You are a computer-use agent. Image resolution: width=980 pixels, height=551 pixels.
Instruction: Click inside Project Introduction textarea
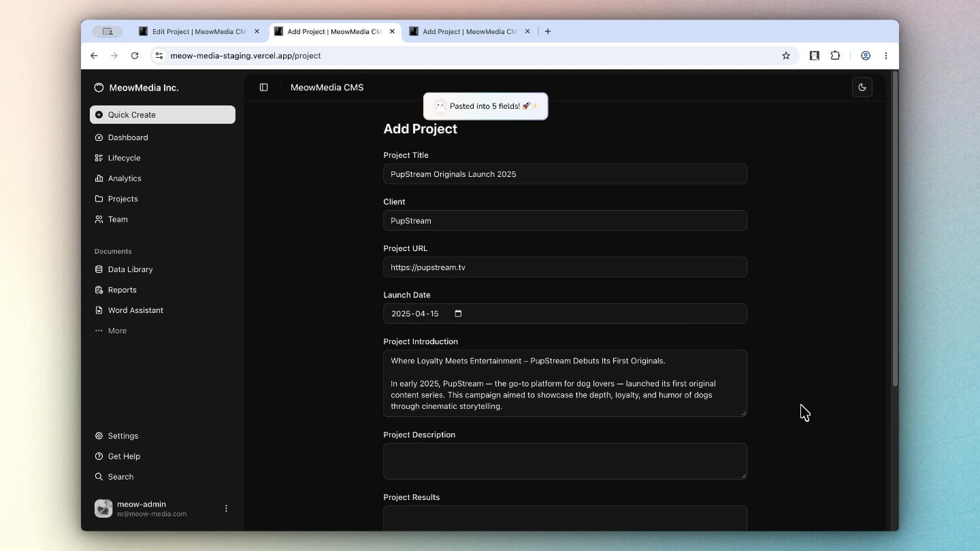565,383
